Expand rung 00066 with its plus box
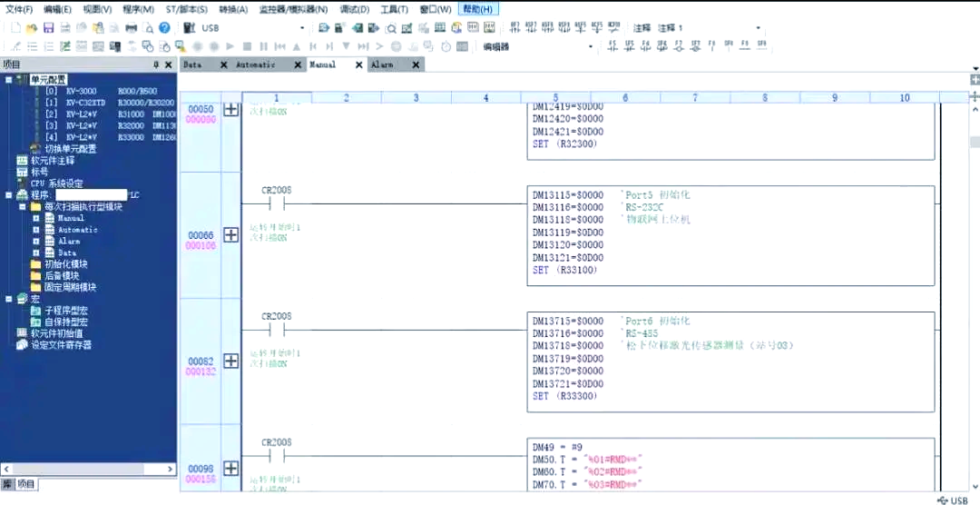Viewport: 980px width, 505px height. [231, 235]
